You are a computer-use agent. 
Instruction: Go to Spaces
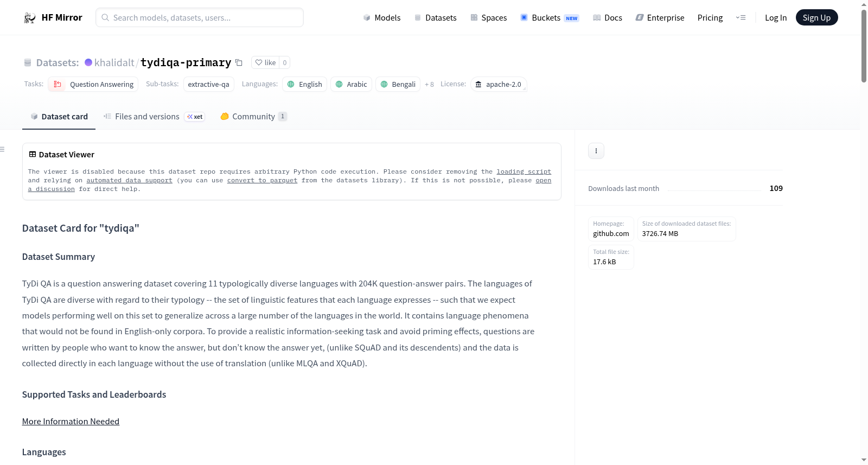pyautogui.click(x=489, y=18)
